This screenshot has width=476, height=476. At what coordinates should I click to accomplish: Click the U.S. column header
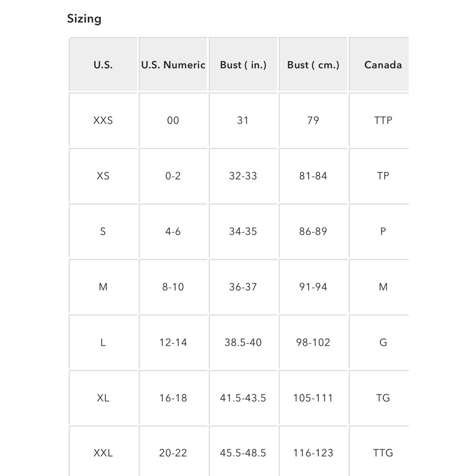point(103,65)
